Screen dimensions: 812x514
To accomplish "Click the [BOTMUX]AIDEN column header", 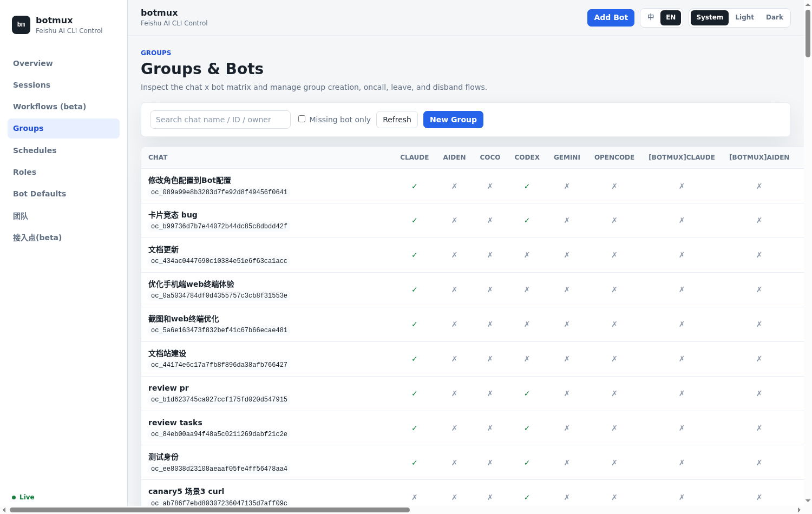I will click(759, 157).
